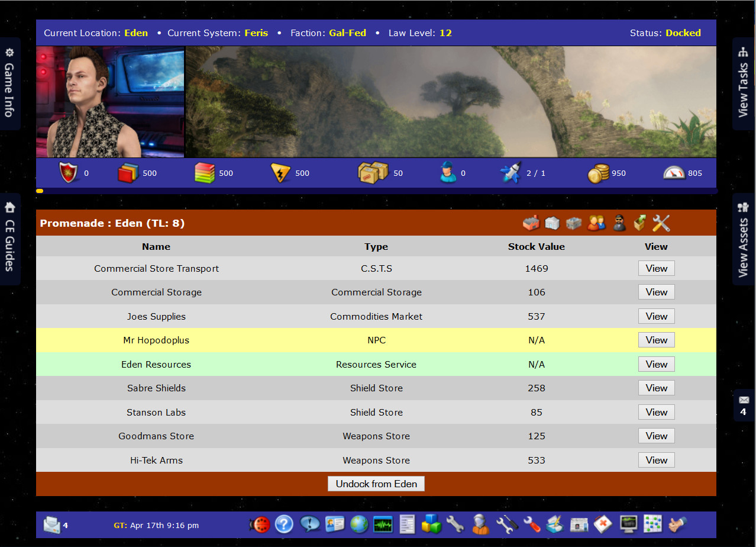Image resolution: width=756 pixels, height=547 pixels.
Task: Open the CE Guides side tab
Action: click(9, 239)
